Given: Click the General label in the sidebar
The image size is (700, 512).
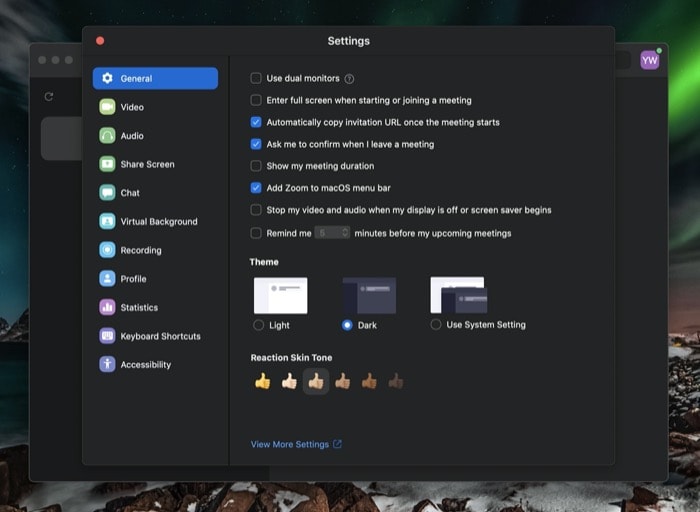Looking at the screenshot, I should point(136,78).
